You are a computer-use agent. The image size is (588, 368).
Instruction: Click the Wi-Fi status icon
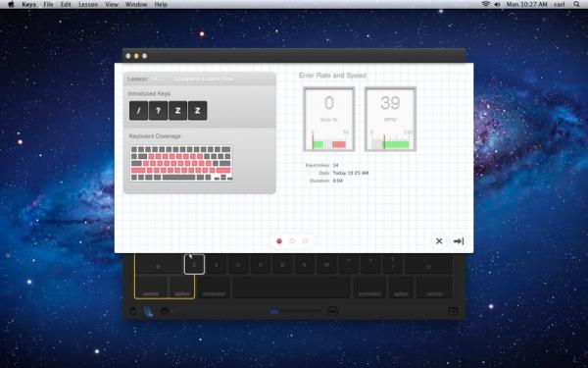pyautogui.click(x=486, y=4)
